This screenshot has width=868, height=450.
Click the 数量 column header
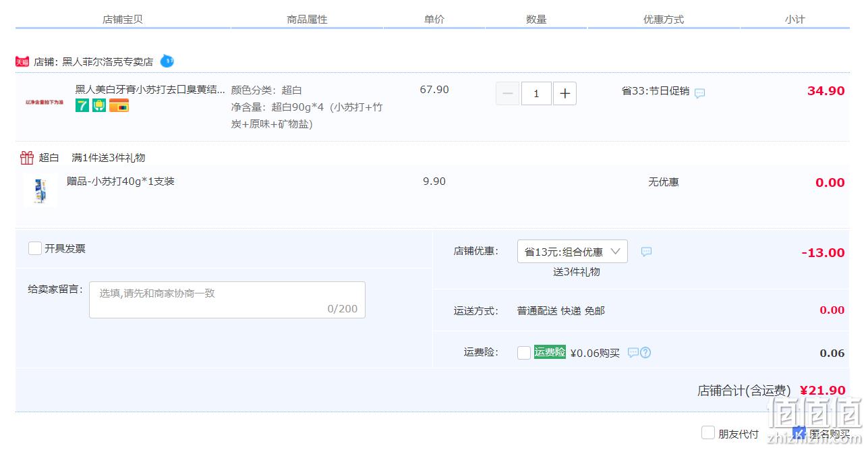(536, 20)
